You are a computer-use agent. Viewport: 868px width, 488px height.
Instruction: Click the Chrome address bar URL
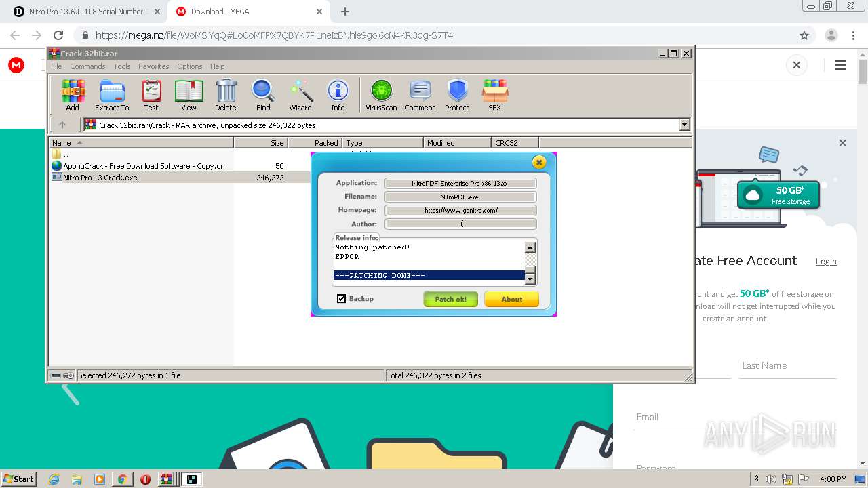(x=274, y=35)
